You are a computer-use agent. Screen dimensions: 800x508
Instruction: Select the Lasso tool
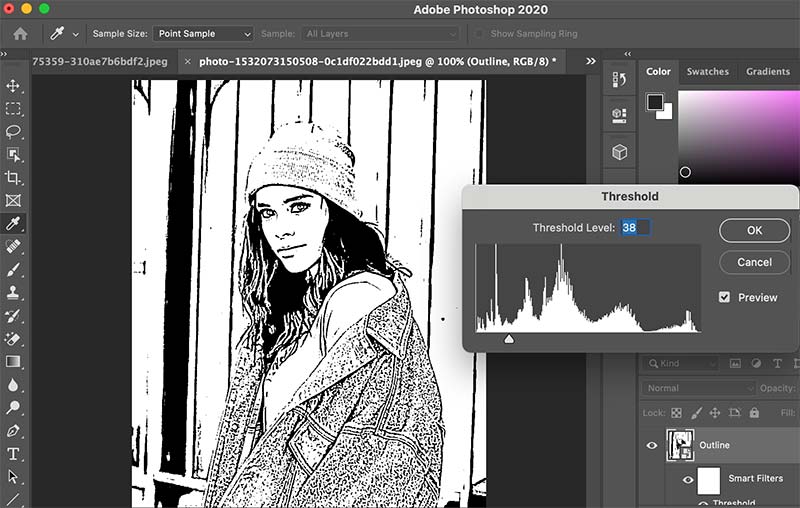pos(13,132)
